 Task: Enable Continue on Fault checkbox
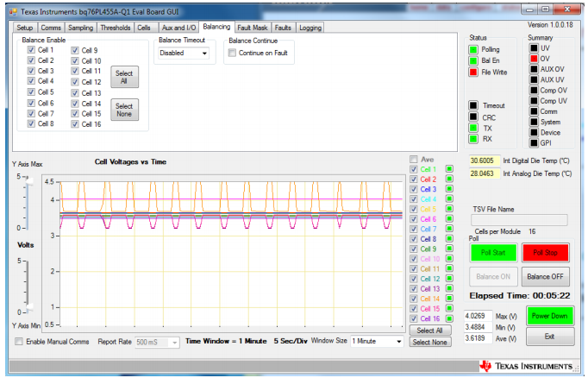(233, 53)
